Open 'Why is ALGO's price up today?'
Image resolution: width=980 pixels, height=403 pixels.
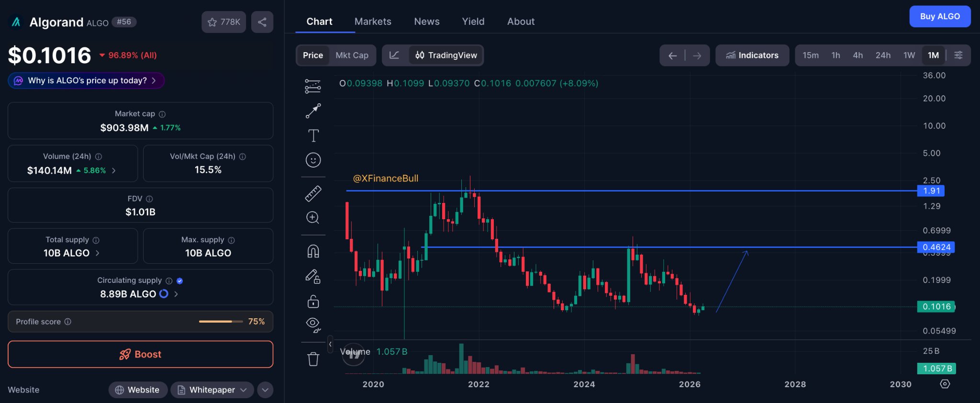pos(86,80)
